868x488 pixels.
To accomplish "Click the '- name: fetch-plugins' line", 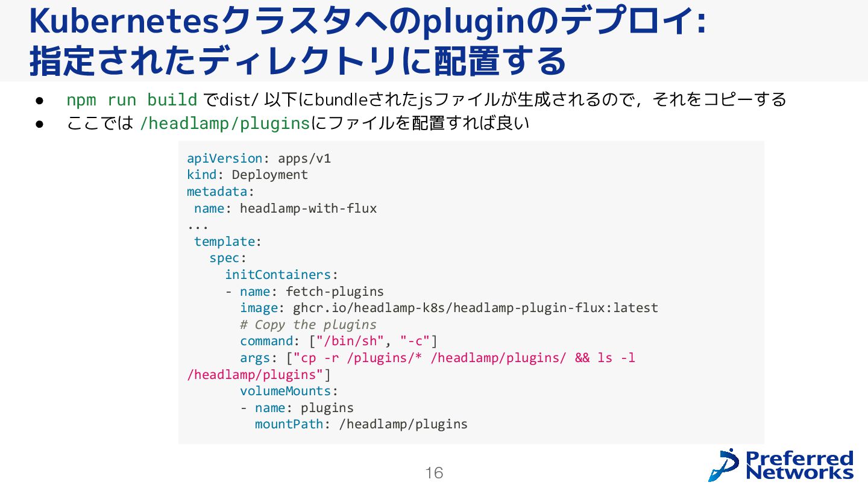I will pos(304,292).
